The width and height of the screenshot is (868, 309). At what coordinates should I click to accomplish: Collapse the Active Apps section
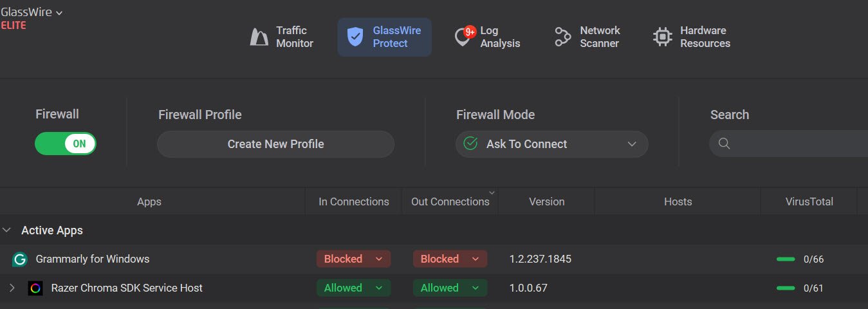pos(7,230)
